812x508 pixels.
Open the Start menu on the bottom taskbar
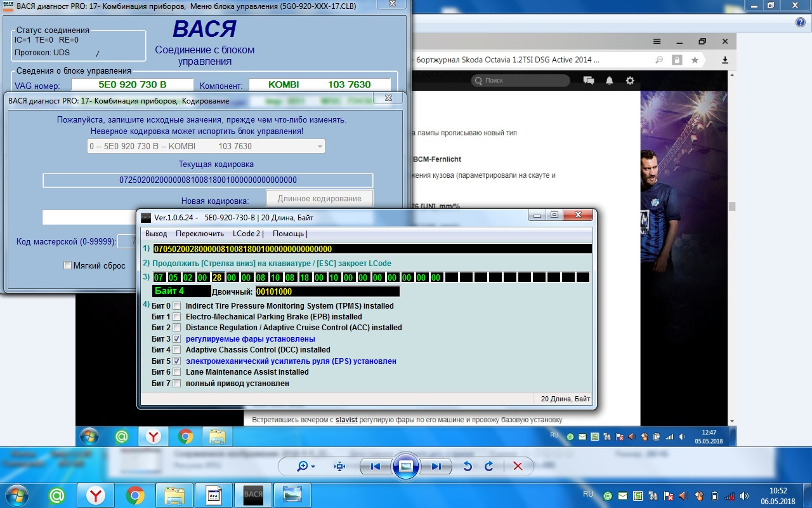click(18, 495)
